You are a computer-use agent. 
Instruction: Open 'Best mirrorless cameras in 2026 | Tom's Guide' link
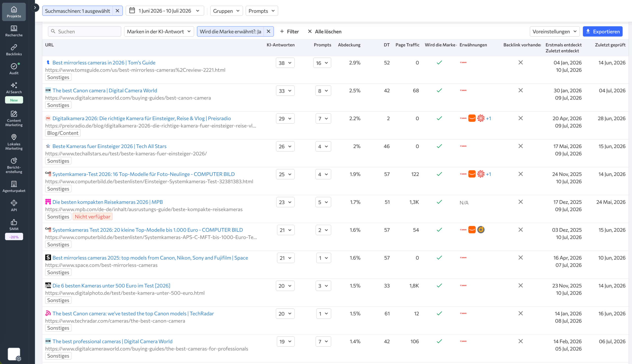pyautogui.click(x=104, y=62)
